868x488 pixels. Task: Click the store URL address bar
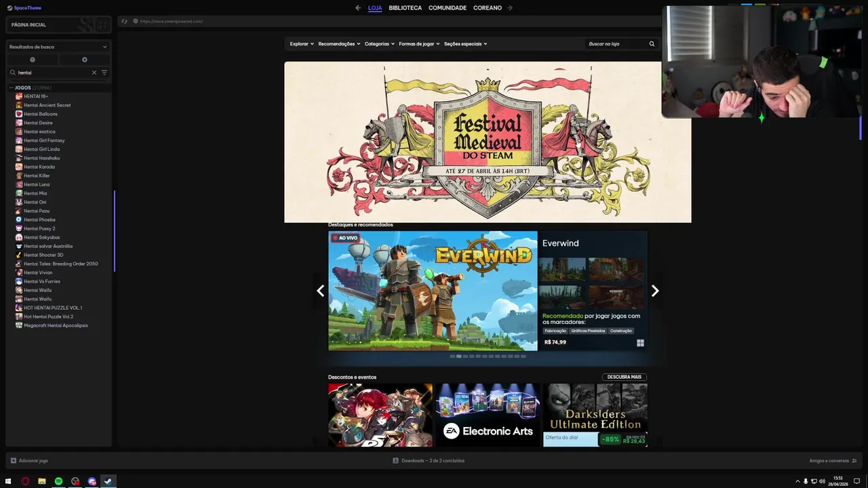(x=172, y=21)
